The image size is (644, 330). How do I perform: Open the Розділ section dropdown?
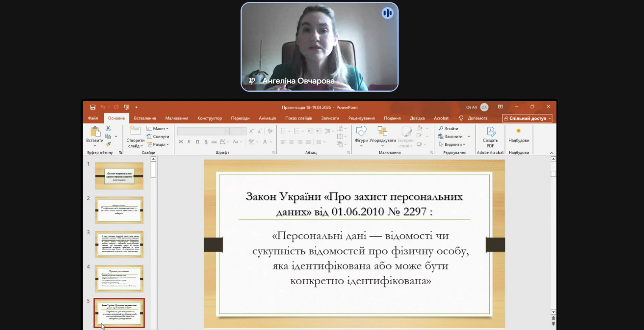pos(158,145)
